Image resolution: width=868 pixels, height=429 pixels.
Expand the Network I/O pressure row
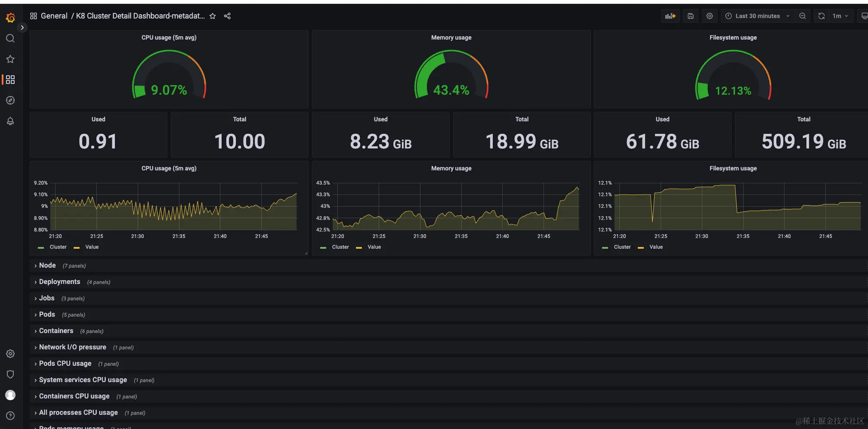[72, 347]
